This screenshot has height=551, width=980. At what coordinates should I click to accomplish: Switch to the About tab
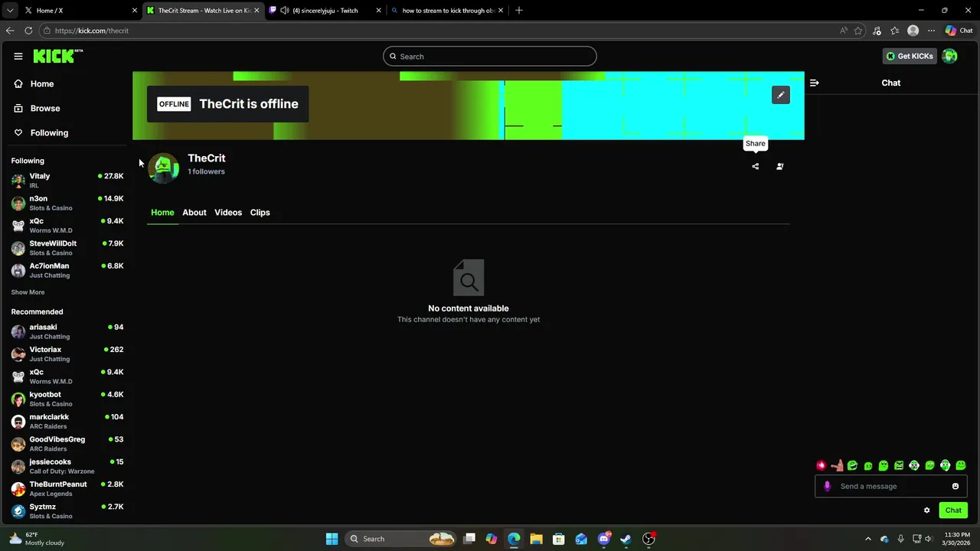click(x=194, y=212)
